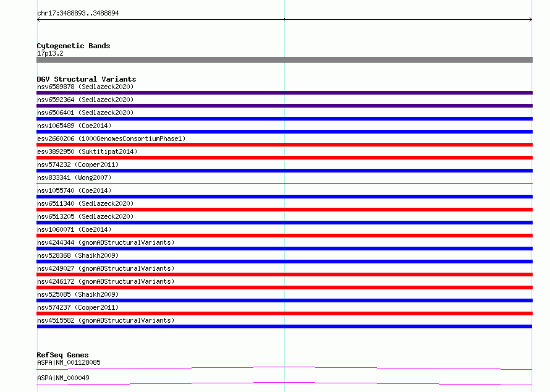Click the magenta line under ASPA|NM_000049
The height and width of the screenshot is (392, 550).
(284, 383)
